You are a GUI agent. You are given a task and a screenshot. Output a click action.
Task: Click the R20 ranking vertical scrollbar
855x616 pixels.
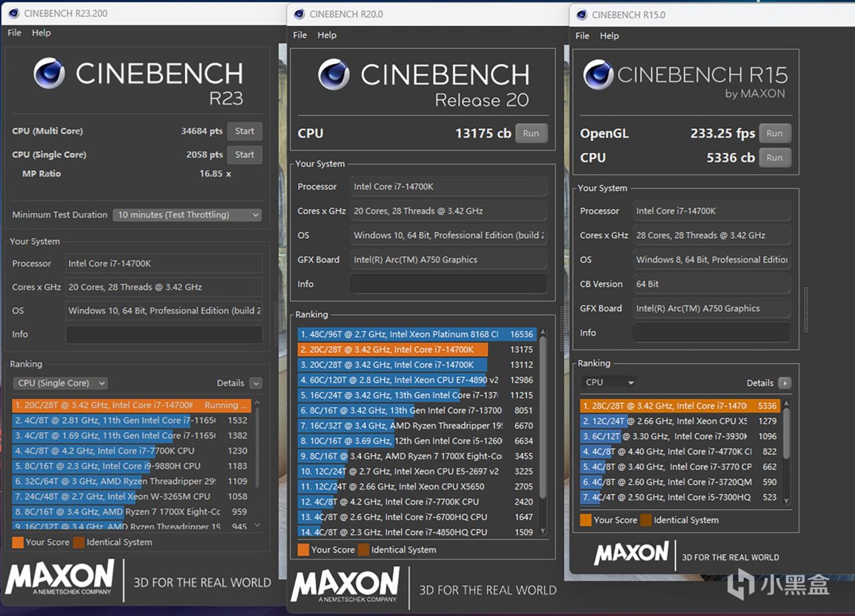click(542, 418)
